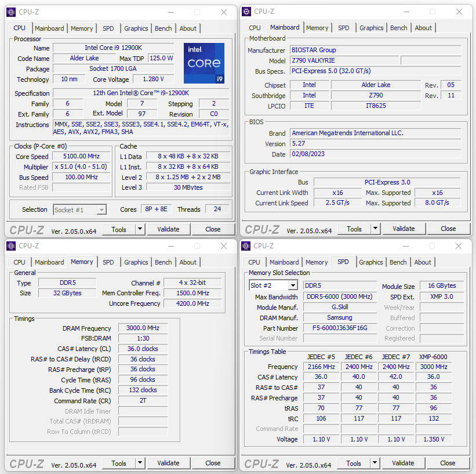Click the Level 3 cache value 30 MBytes

click(x=188, y=187)
